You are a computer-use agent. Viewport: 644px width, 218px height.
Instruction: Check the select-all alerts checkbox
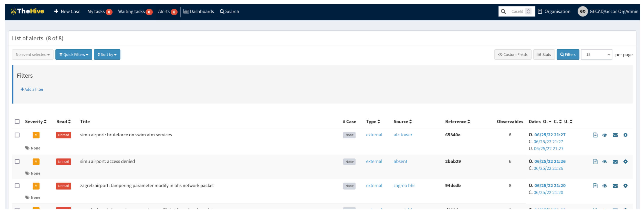pyautogui.click(x=17, y=122)
